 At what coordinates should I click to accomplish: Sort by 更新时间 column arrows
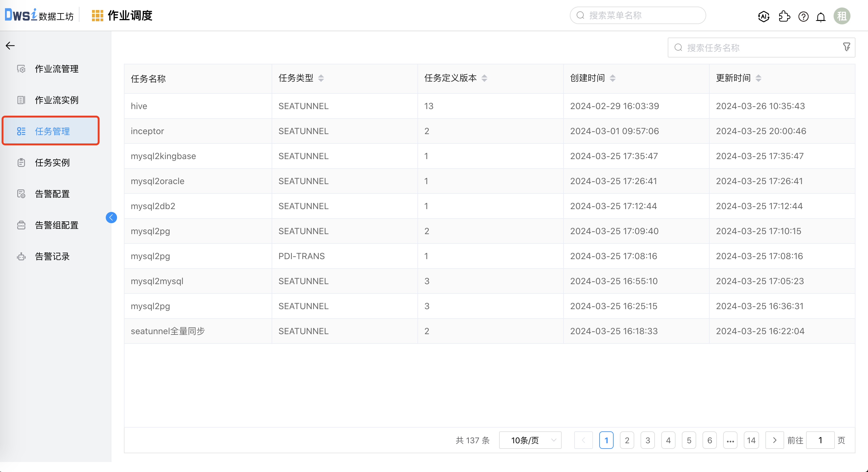coord(758,78)
